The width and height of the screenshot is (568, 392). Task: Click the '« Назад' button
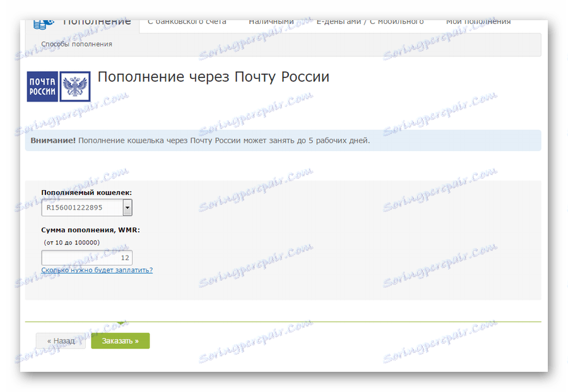[61, 341]
